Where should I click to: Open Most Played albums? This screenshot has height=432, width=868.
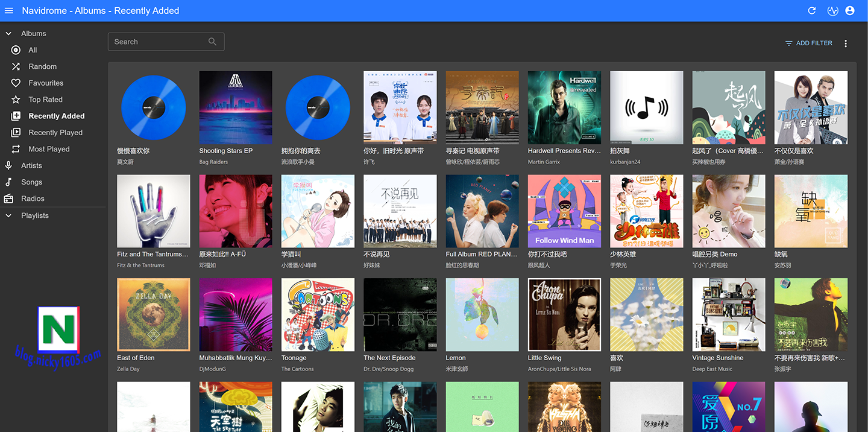[49, 149]
